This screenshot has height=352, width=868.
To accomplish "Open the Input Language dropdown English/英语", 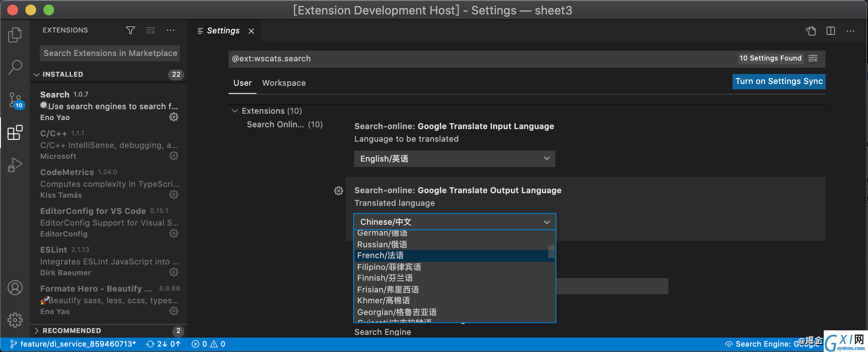I will [x=455, y=159].
